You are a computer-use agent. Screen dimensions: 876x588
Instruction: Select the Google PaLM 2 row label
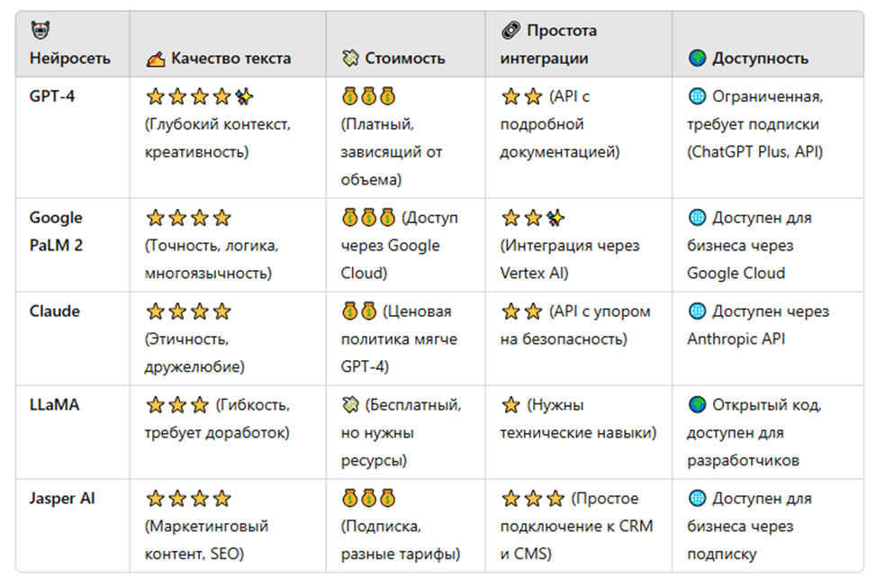56,231
